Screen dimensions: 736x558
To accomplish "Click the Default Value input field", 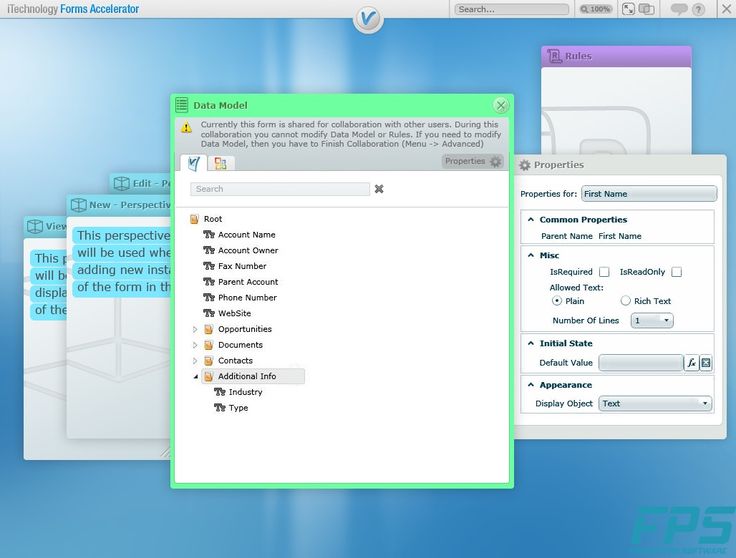I will click(x=641, y=363).
